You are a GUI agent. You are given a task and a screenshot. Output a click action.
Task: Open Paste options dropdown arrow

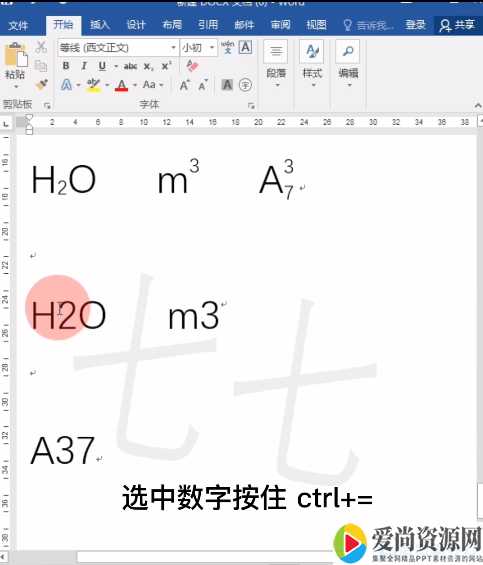(16, 86)
